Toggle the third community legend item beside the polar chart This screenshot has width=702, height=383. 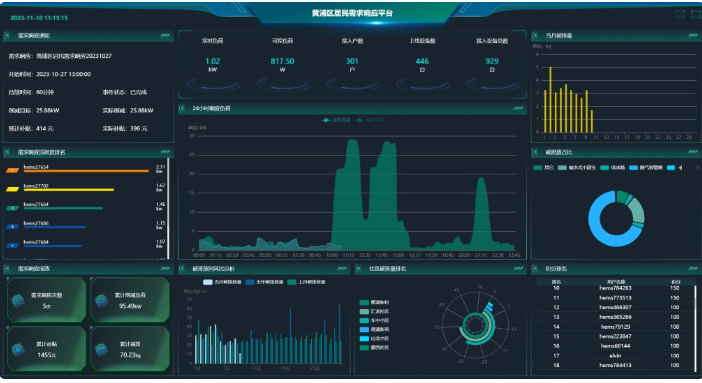tap(374, 320)
